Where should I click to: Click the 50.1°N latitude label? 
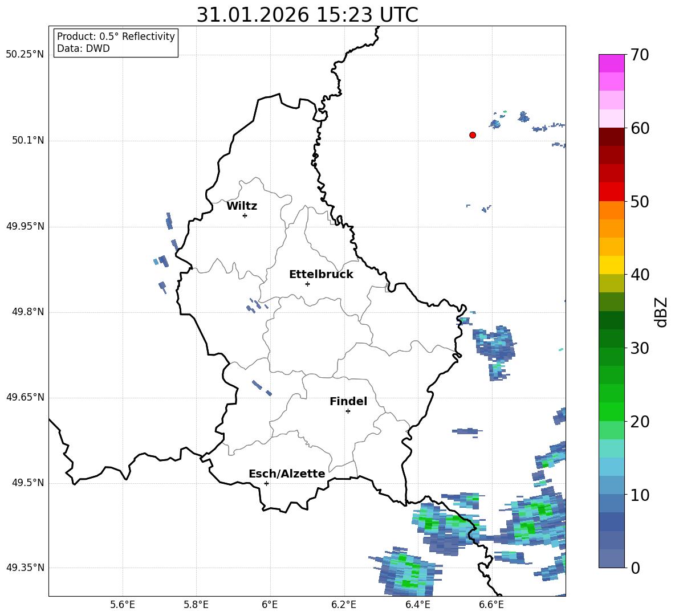coord(27,140)
